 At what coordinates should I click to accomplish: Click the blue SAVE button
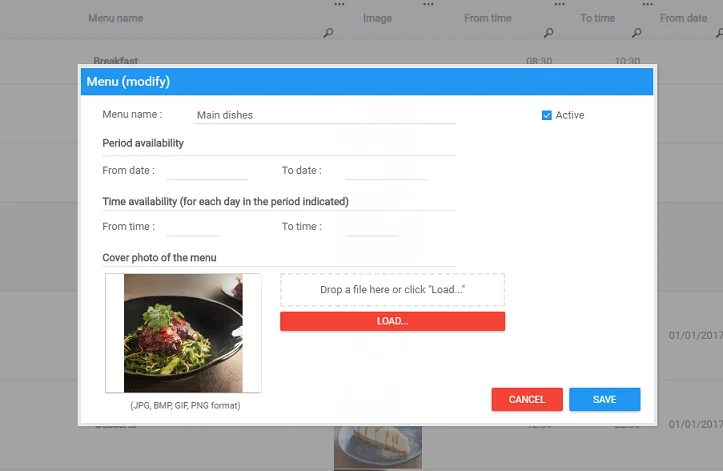[604, 399]
